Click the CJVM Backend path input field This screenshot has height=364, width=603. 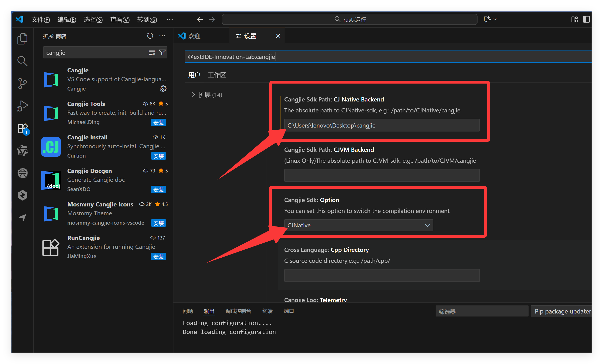tap(382, 175)
